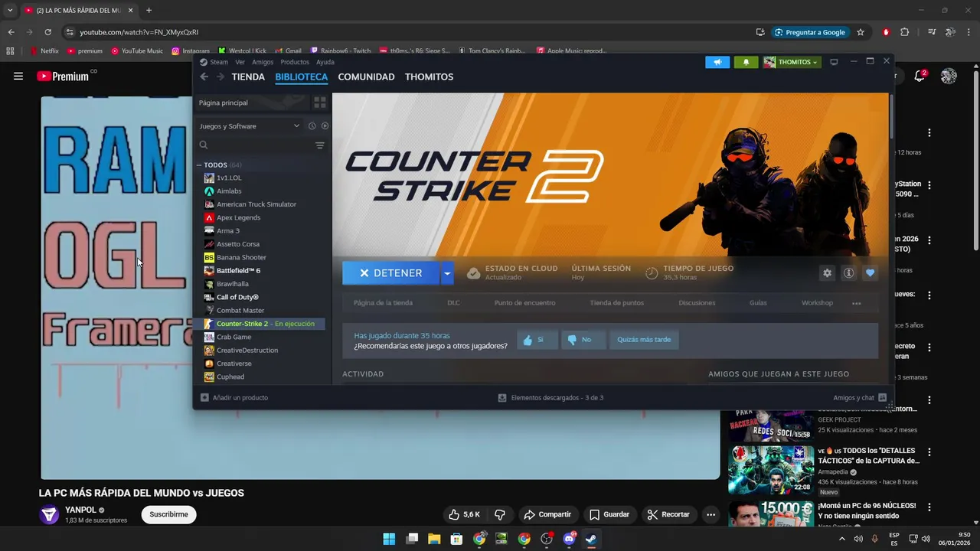Open the Guías link

click(x=758, y=303)
